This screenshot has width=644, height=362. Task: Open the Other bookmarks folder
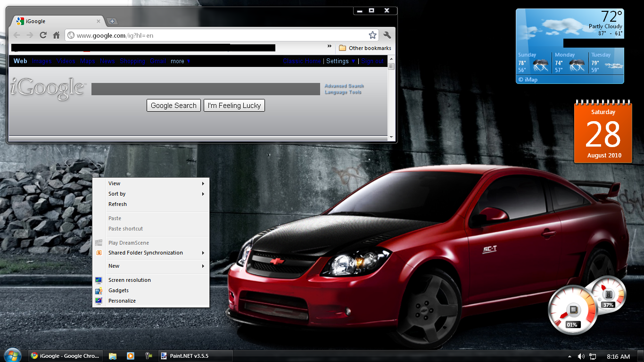pyautogui.click(x=364, y=48)
